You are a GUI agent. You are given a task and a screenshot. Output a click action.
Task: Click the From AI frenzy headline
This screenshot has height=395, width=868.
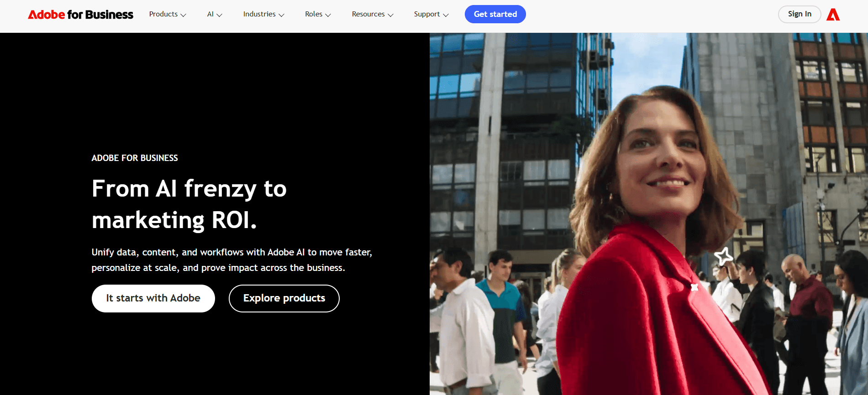189,204
